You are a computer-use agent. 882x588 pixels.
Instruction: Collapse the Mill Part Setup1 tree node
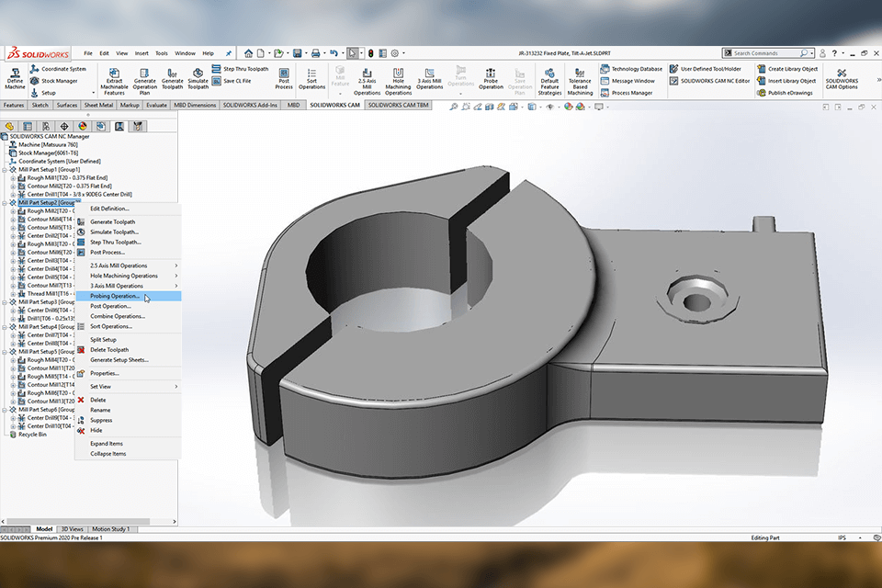5,170
